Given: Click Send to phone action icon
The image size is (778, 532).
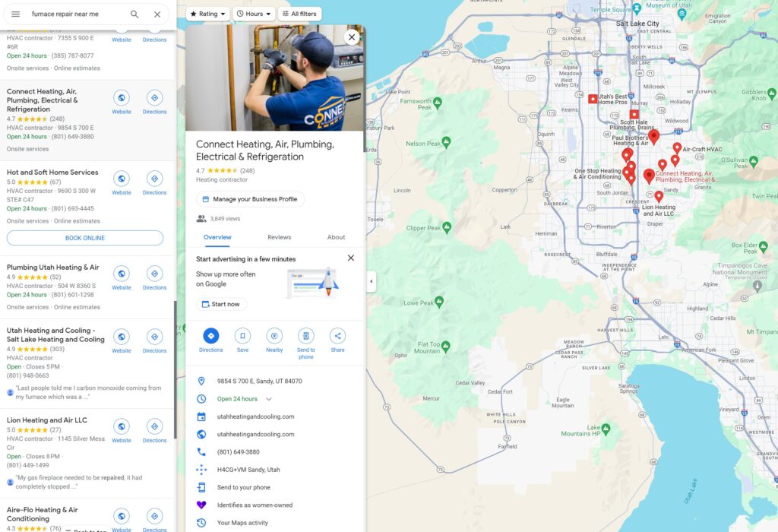Looking at the screenshot, I should (305, 337).
